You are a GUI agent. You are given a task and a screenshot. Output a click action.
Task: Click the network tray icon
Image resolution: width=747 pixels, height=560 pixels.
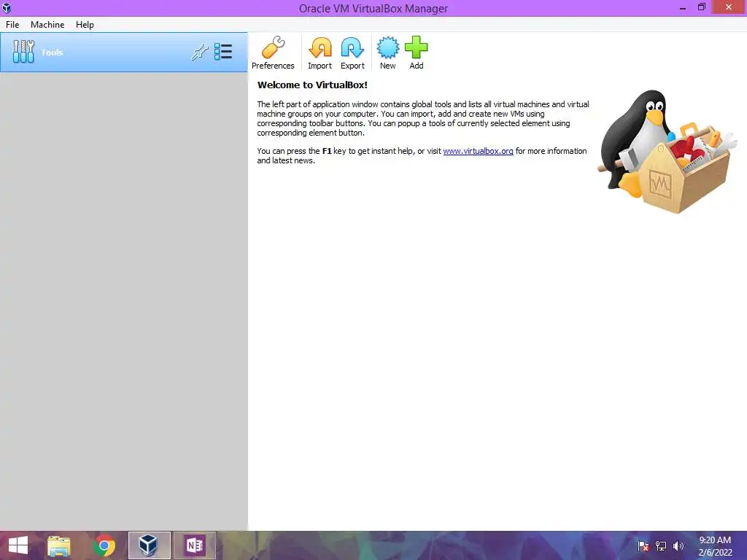(661, 546)
